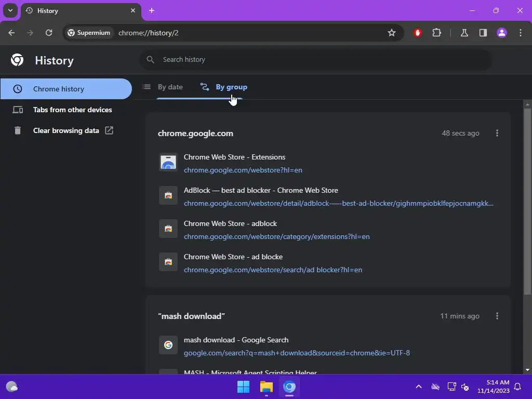This screenshot has width=532, height=399.
Task: Click Google favicon of mash download entry
Action: point(168,345)
